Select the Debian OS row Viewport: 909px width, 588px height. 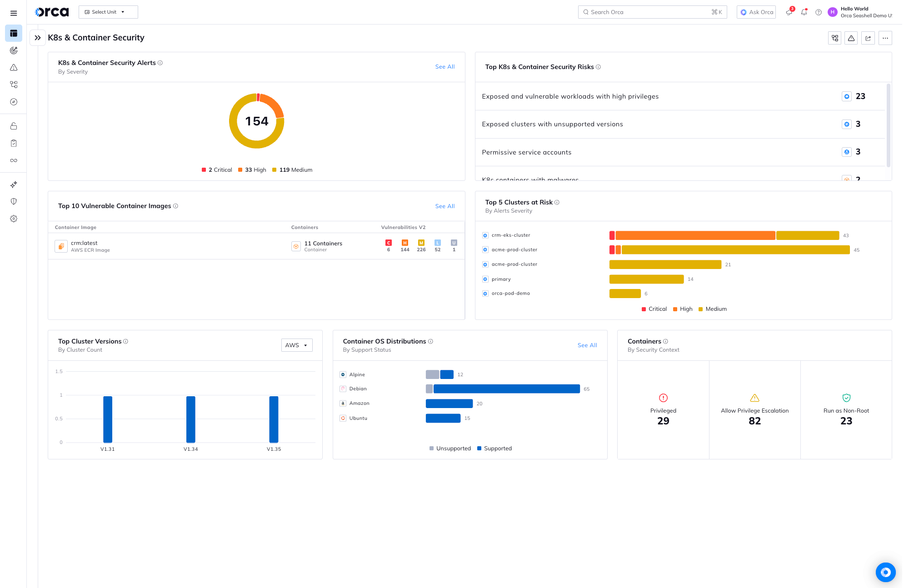358,389
